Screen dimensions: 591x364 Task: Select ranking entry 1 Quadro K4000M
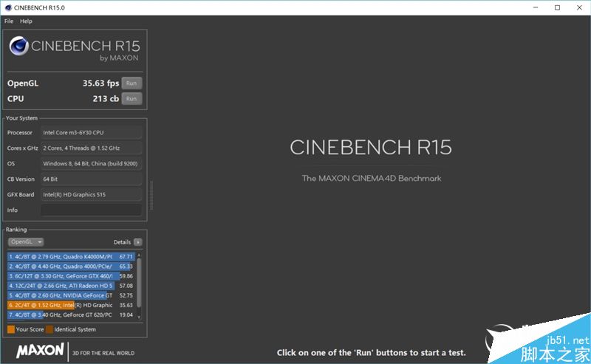(x=71, y=257)
